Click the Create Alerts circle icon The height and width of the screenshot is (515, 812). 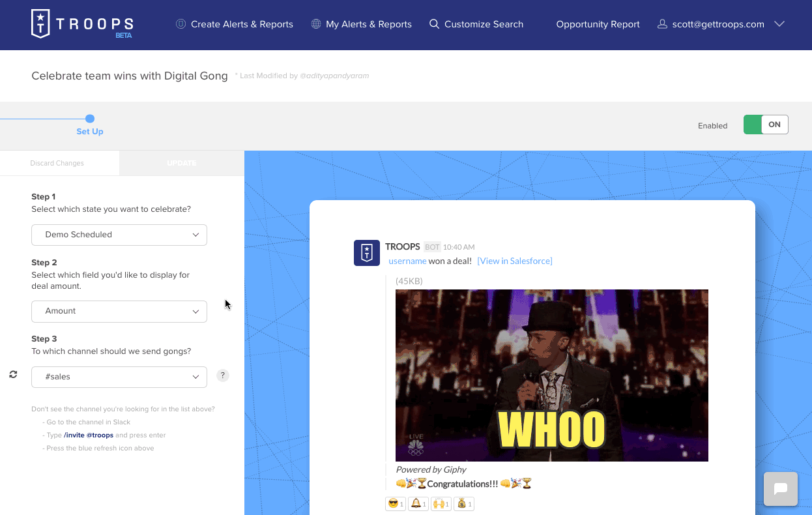click(x=181, y=24)
